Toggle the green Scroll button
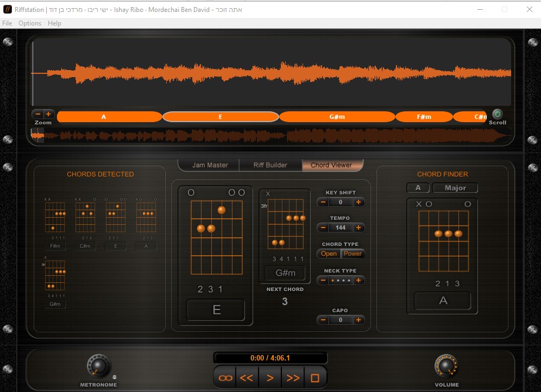The height and width of the screenshot is (392, 541). point(497,114)
